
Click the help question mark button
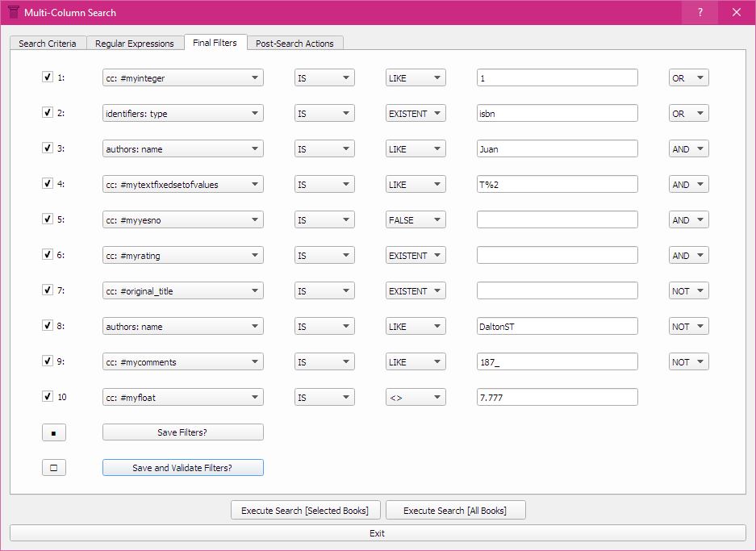coord(700,12)
